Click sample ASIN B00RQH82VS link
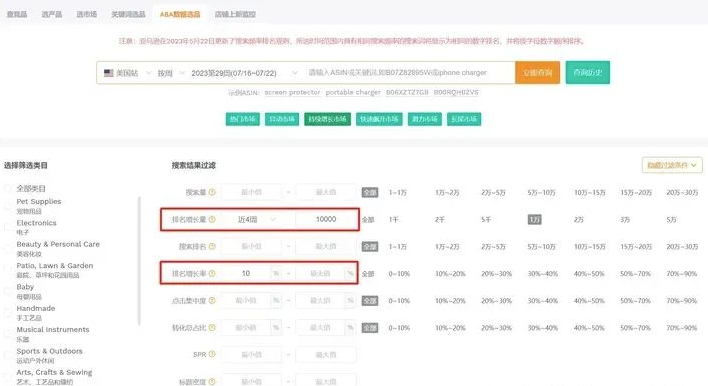This screenshot has width=708, height=386. click(456, 92)
